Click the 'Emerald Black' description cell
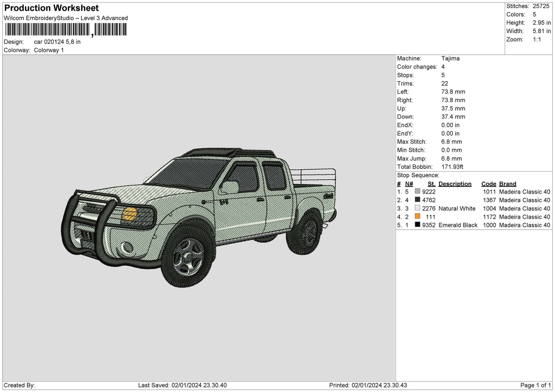The image size is (555, 392). coord(458,225)
